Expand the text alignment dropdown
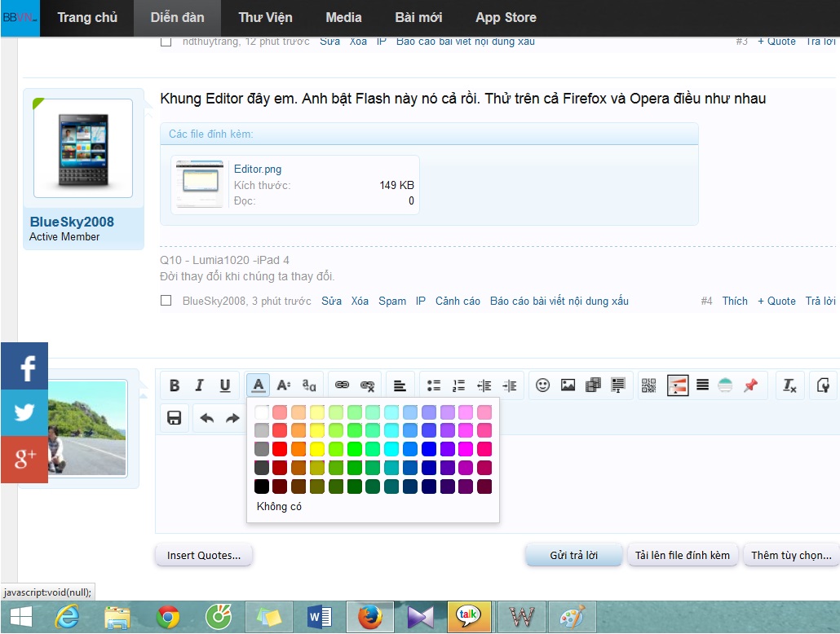The width and height of the screenshot is (840, 634). (400, 385)
